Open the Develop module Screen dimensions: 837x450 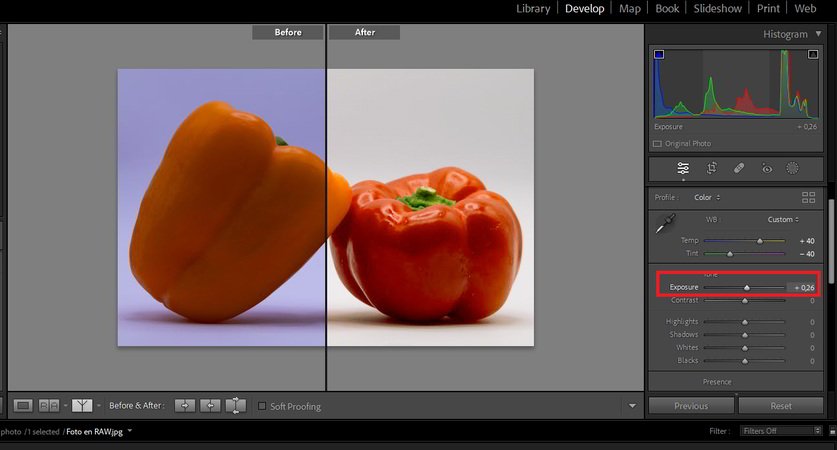coord(585,9)
